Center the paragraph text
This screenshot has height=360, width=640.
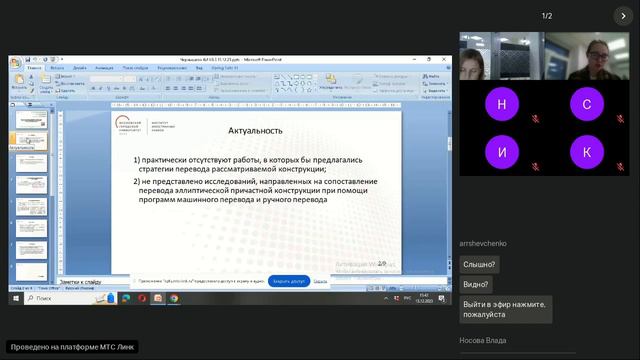(x=175, y=89)
